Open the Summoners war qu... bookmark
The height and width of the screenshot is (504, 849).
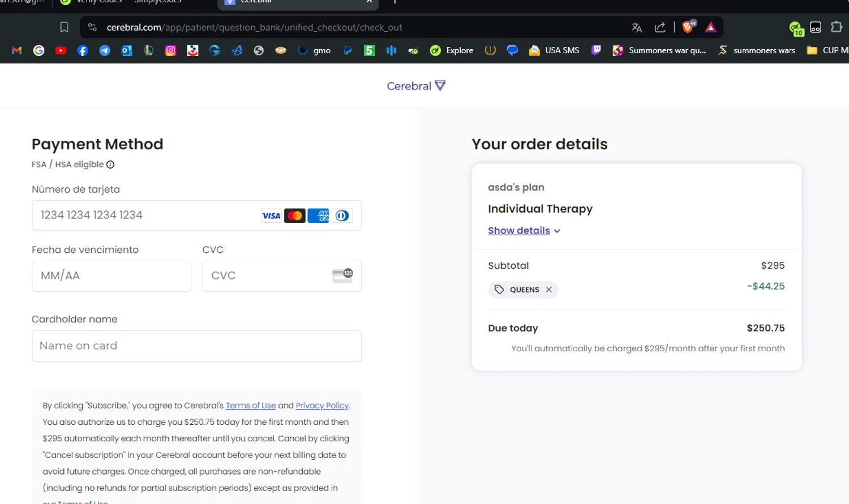(659, 50)
